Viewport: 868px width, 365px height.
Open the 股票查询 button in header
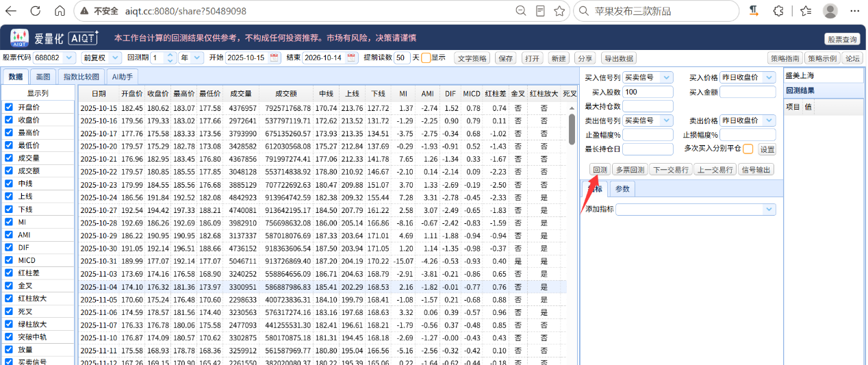pos(841,40)
